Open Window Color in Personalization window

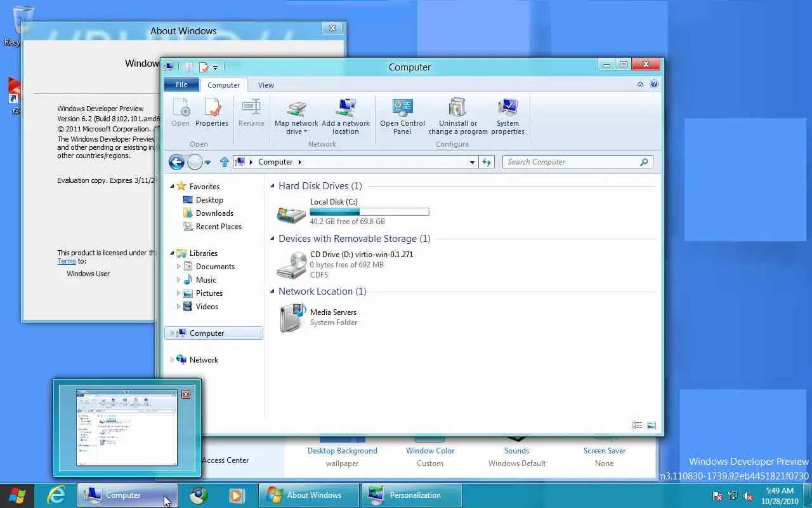(430, 451)
